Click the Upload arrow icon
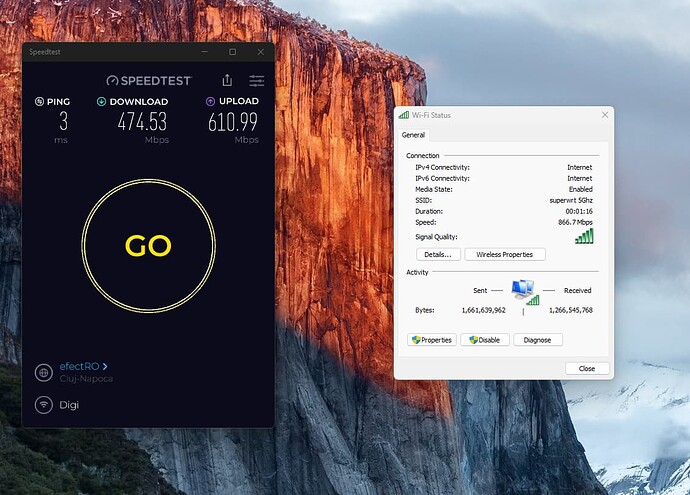Image resolution: width=690 pixels, height=495 pixels. coord(210,102)
